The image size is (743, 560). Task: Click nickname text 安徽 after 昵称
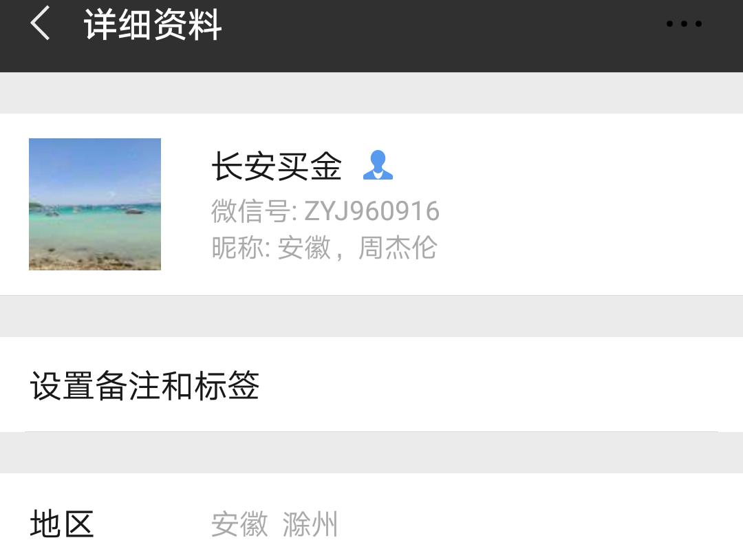pyautogui.click(x=304, y=248)
